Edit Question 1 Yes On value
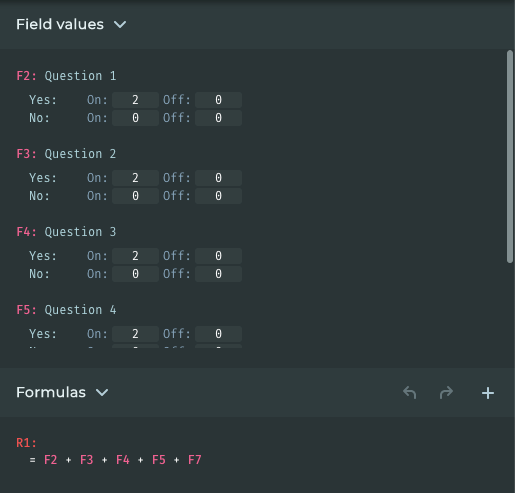515x493 pixels. 135,100
